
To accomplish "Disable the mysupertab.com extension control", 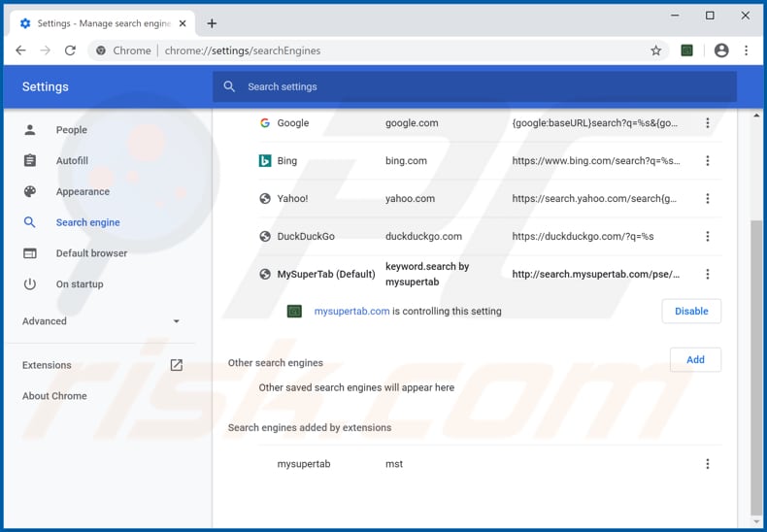I will 691,312.
